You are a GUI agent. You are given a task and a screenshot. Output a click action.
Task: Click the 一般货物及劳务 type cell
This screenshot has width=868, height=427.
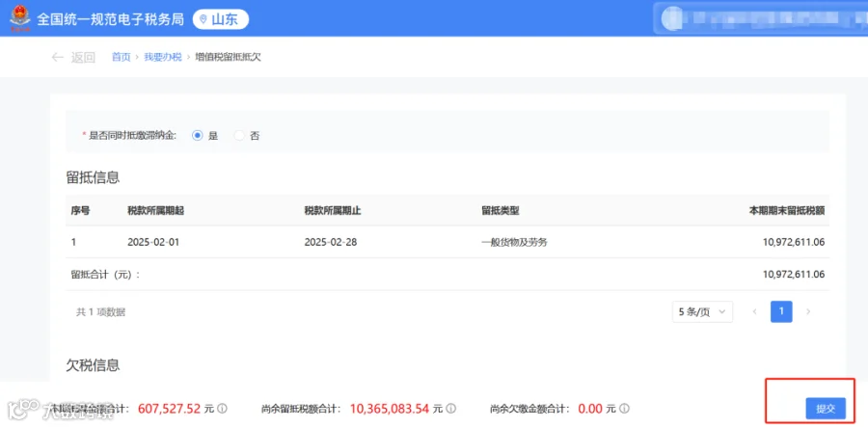514,242
